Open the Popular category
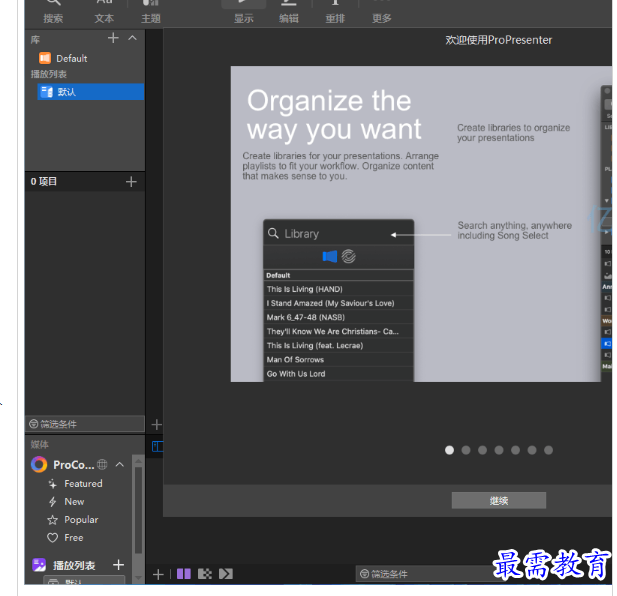The width and height of the screenshot is (617, 596). (81, 520)
